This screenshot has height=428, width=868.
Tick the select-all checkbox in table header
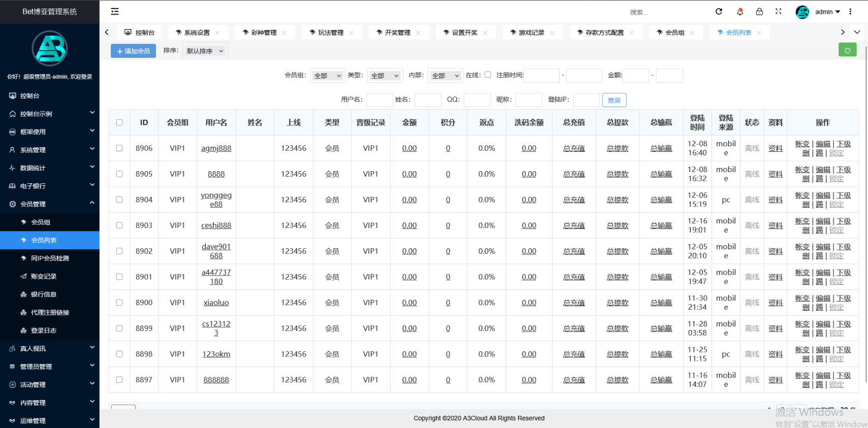[119, 122]
